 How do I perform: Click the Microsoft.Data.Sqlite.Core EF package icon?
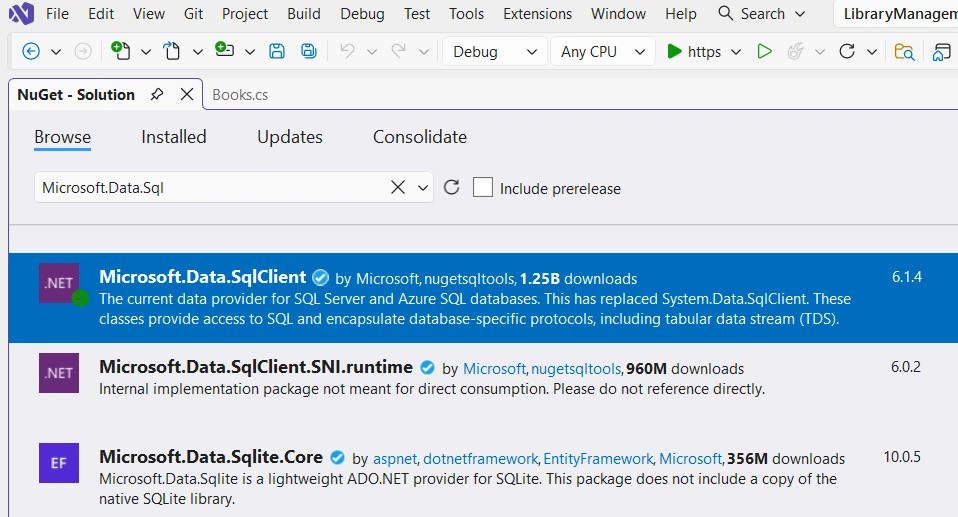point(59,463)
